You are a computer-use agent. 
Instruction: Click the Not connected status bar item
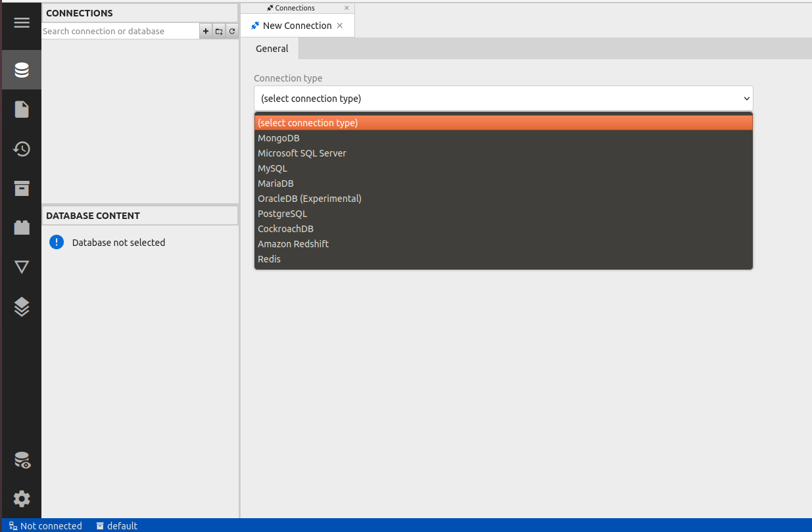(x=45, y=526)
